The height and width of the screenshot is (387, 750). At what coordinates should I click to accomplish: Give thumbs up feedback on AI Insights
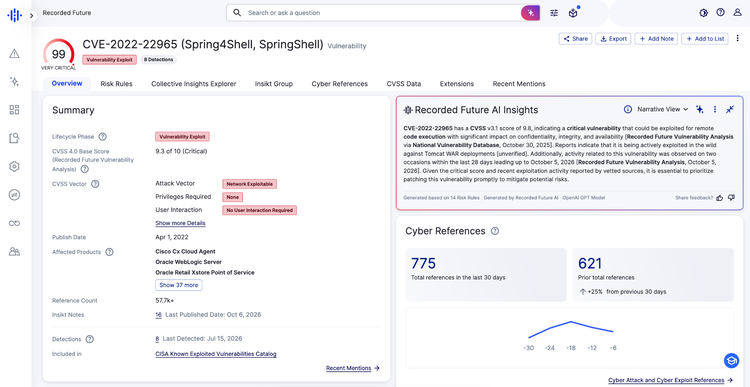pyautogui.click(x=720, y=198)
